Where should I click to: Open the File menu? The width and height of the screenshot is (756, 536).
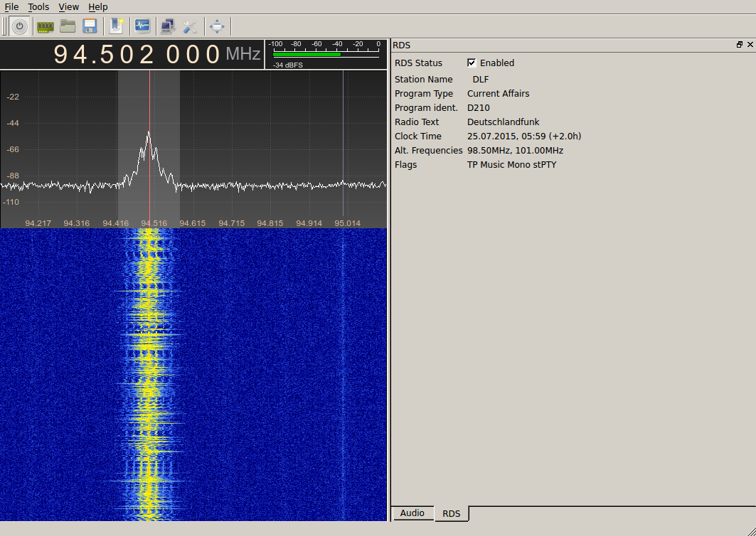point(11,6)
